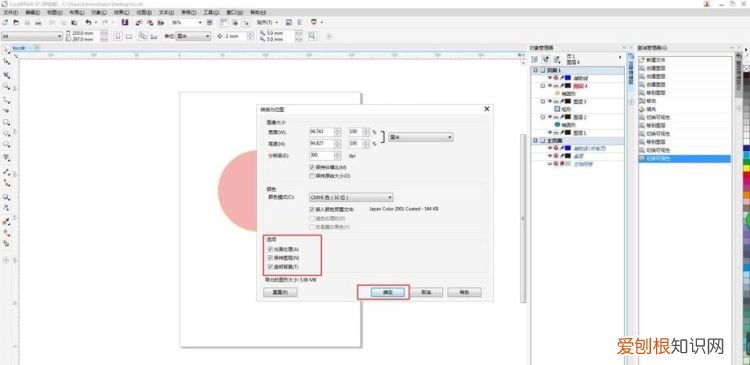The width and height of the screenshot is (750, 365).
Task: Select the Zoom tool in the toolbox
Action: (6, 87)
